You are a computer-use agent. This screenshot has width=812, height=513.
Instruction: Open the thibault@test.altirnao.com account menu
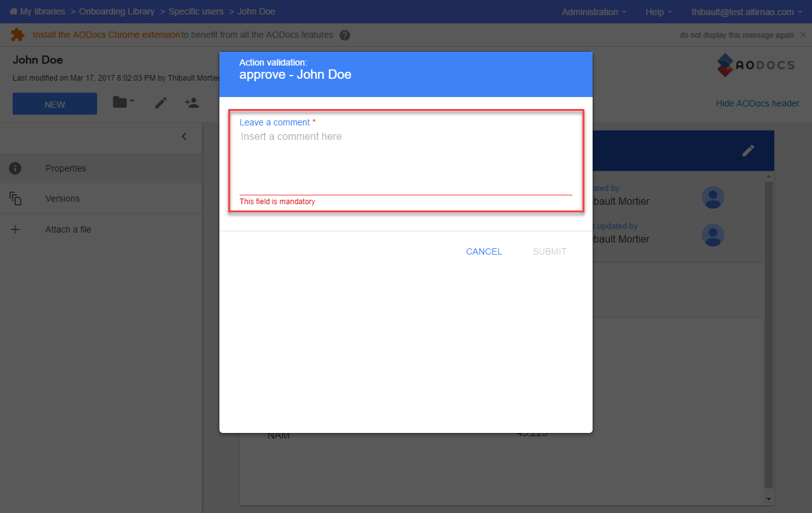[x=746, y=12]
